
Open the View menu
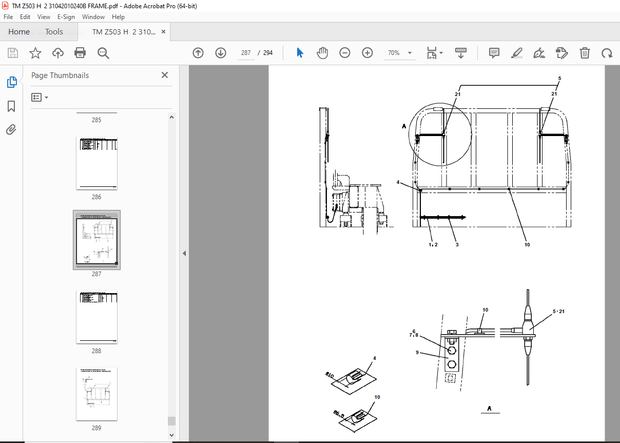point(43,17)
